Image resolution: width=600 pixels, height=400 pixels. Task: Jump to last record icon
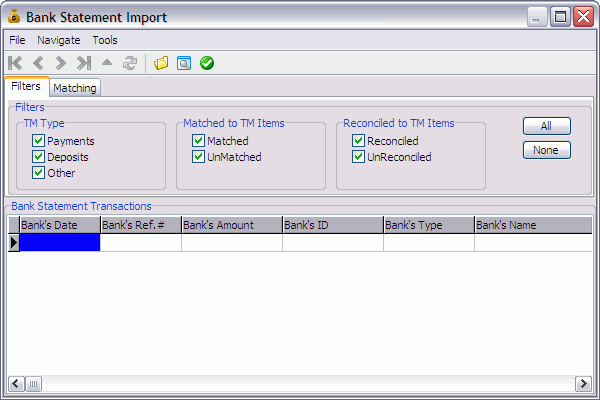point(84,63)
